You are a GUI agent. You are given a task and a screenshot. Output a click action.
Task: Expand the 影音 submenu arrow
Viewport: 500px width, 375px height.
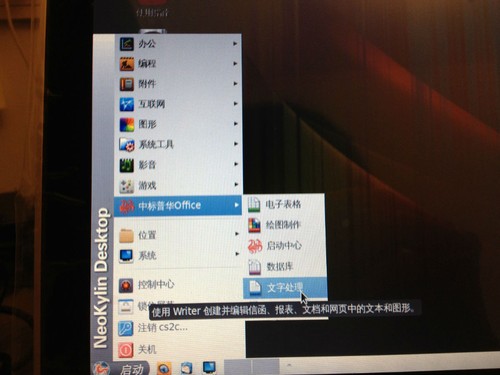tap(236, 164)
